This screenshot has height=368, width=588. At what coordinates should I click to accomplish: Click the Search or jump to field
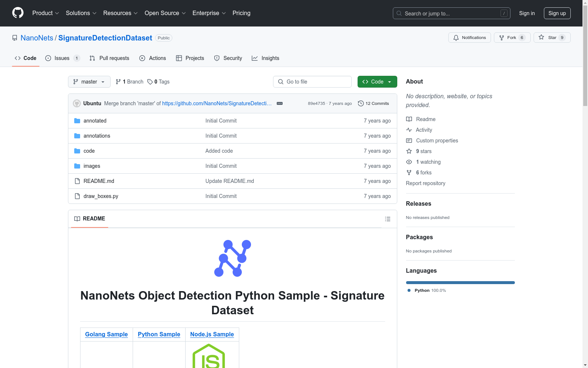(452, 13)
